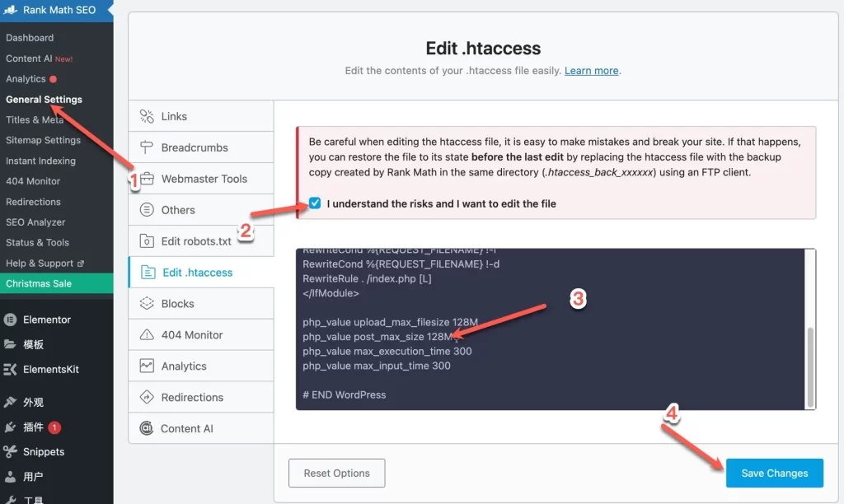Click the Snippets scissors icon

pyautogui.click(x=10, y=452)
